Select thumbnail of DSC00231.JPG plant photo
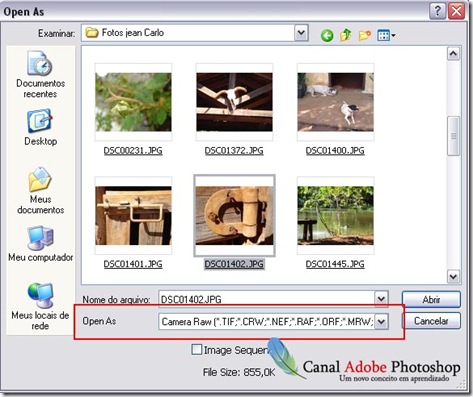The image size is (473, 397). pyautogui.click(x=133, y=102)
